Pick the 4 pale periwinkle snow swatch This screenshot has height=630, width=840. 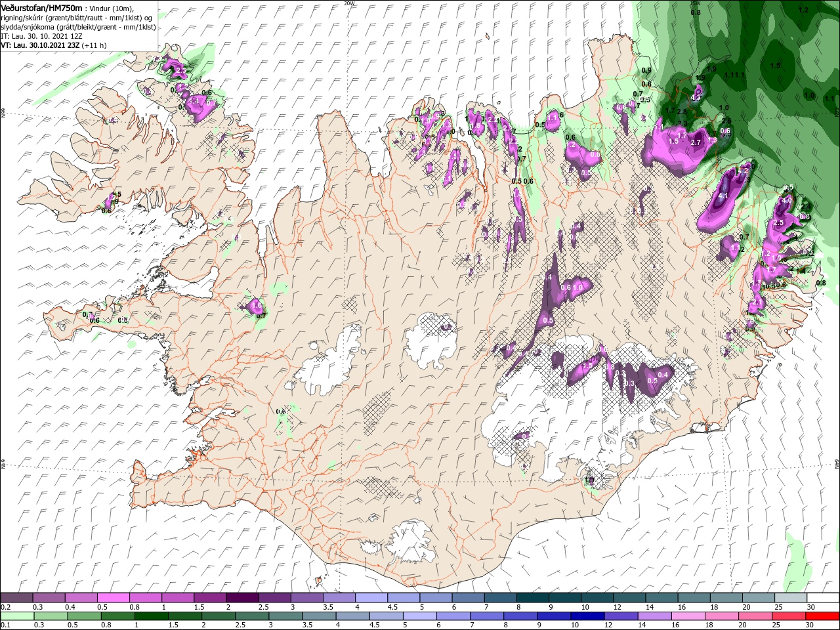371,598
